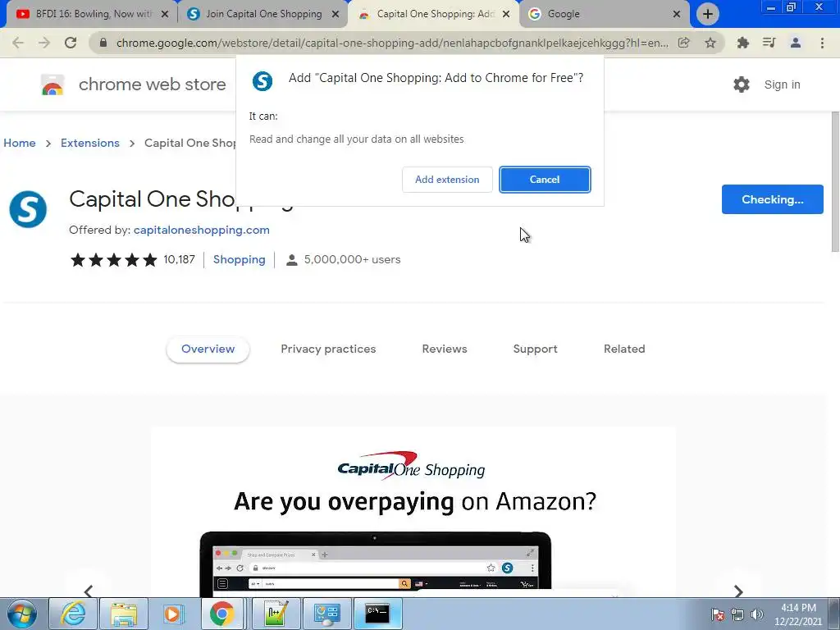This screenshot has height=630, width=840.
Task: Open the control panel taskbar icon
Action: [x=326, y=614]
